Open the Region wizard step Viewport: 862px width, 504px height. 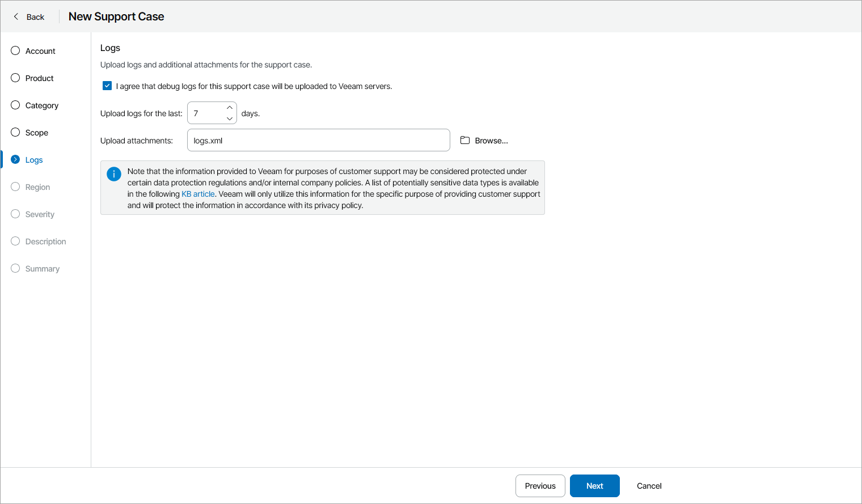(37, 187)
